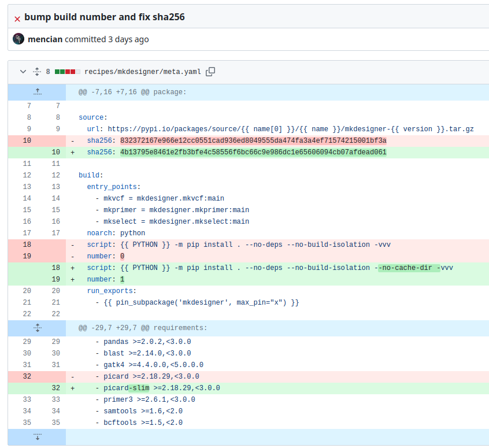Open the mencian author profile link
Screen dimensions: 489x448
(x=45, y=39)
